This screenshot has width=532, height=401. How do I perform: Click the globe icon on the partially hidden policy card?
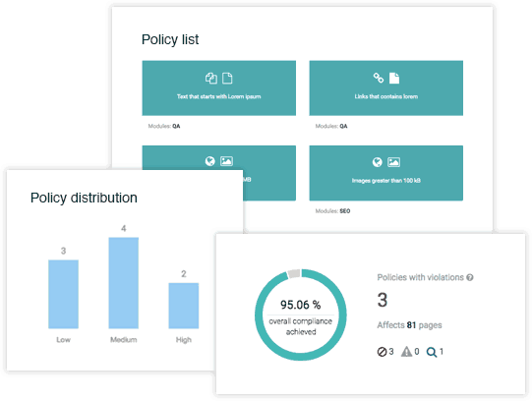coord(210,161)
